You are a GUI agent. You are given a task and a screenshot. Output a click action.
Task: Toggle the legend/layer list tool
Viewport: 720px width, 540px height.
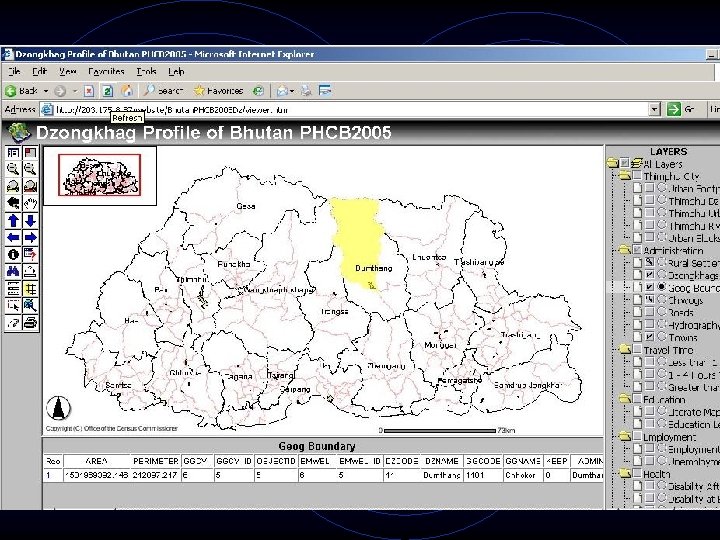[13, 153]
